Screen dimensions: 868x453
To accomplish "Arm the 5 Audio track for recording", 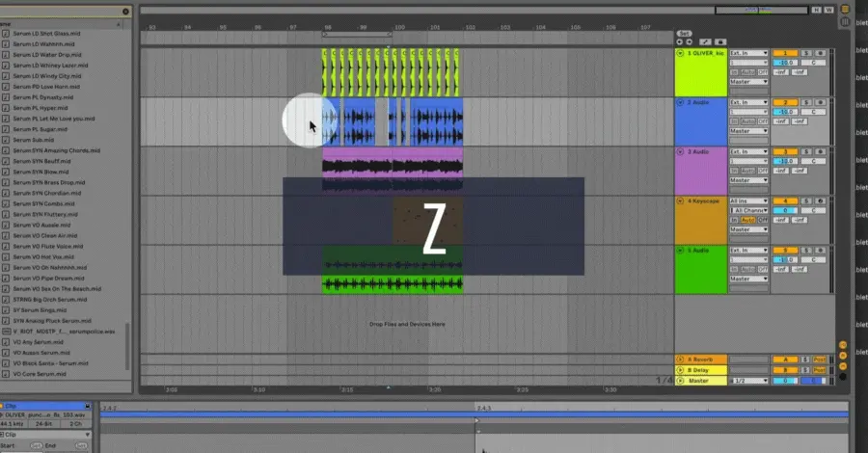I will 820,250.
